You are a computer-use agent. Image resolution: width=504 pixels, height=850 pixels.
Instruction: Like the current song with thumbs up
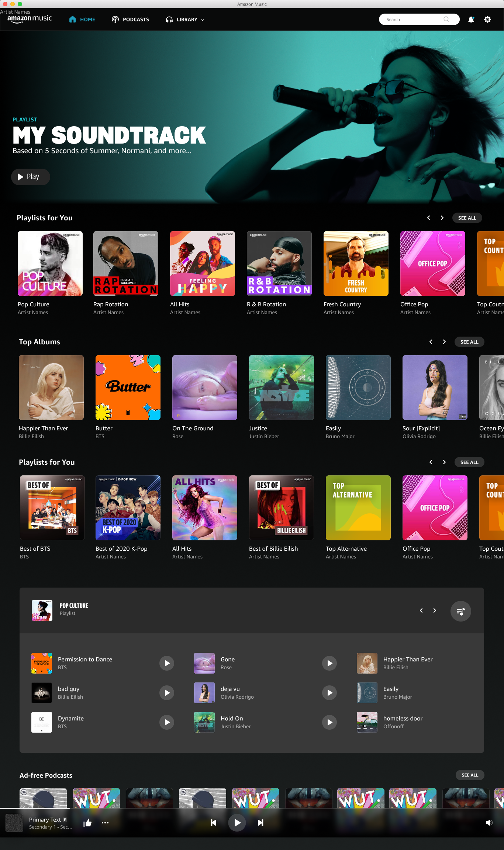[87, 823]
